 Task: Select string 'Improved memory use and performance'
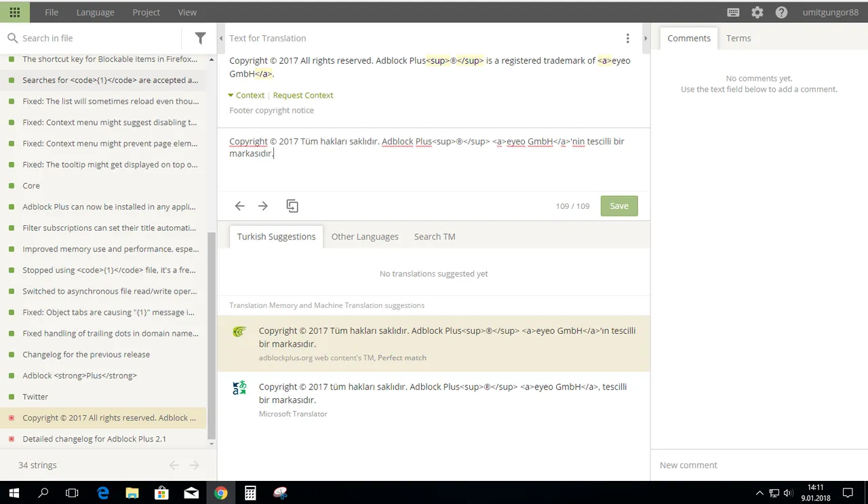tap(103, 248)
